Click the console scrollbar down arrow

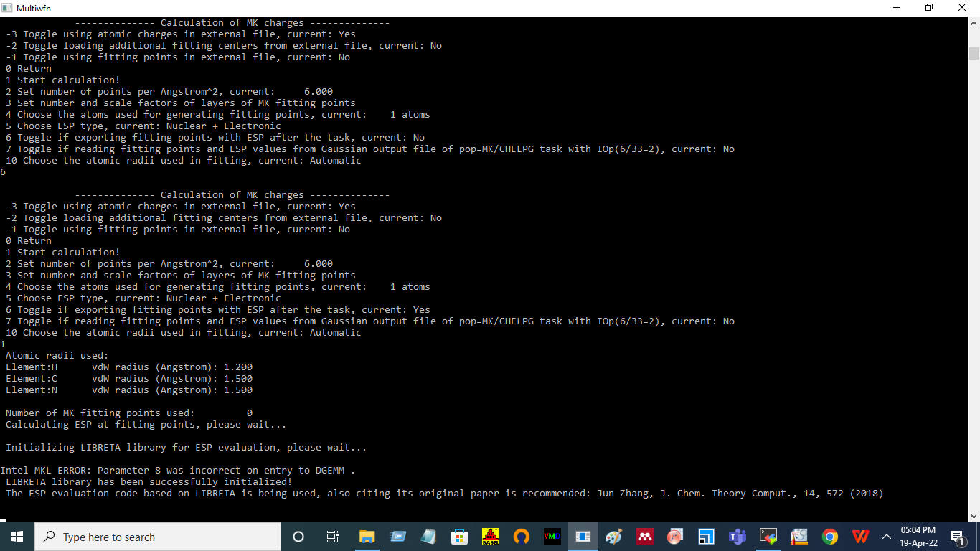[x=974, y=515]
